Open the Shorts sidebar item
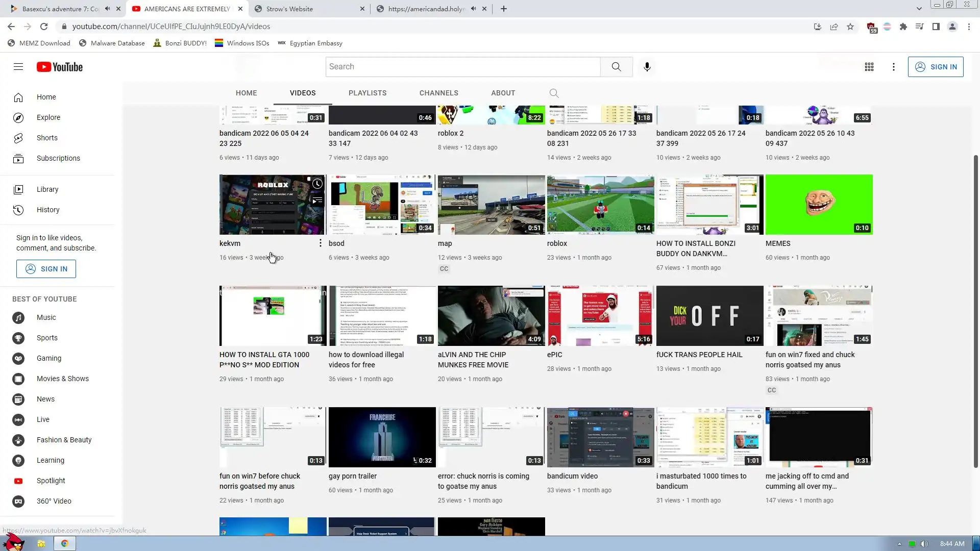Image resolution: width=980 pixels, height=551 pixels. pos(47,138)
